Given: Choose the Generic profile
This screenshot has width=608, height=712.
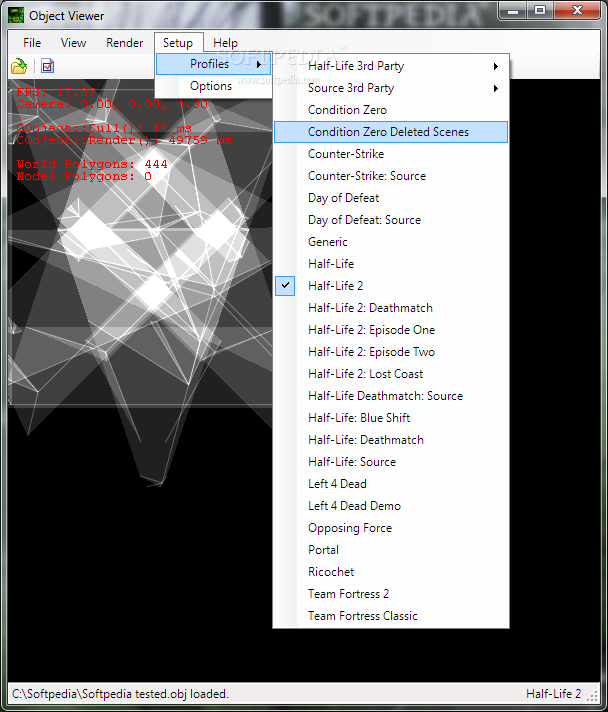Looking at the screenshot, I should [x=391, y=242].
